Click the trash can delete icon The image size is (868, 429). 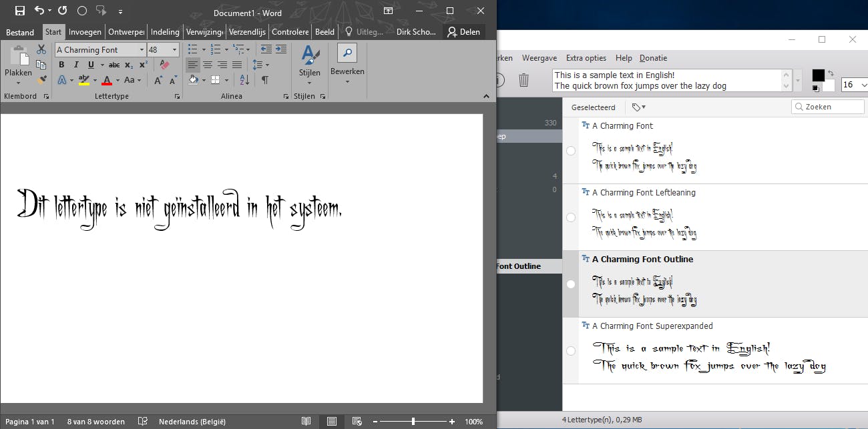(x=524, y=80)
